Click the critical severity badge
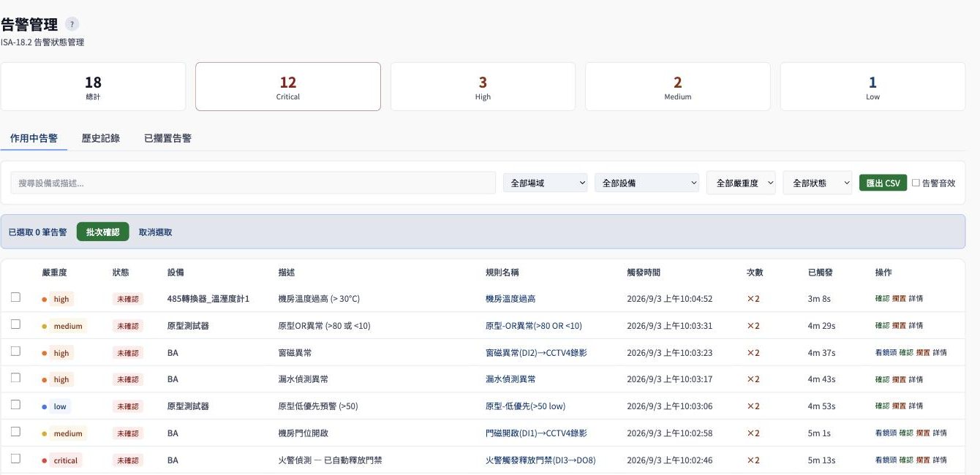 [65, 460]
